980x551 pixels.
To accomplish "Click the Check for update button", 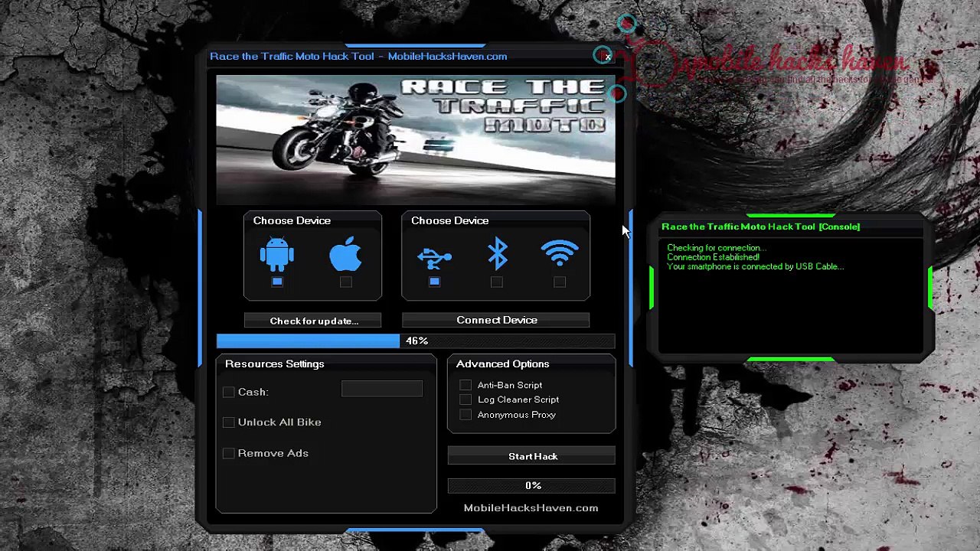I will [314, 321].
